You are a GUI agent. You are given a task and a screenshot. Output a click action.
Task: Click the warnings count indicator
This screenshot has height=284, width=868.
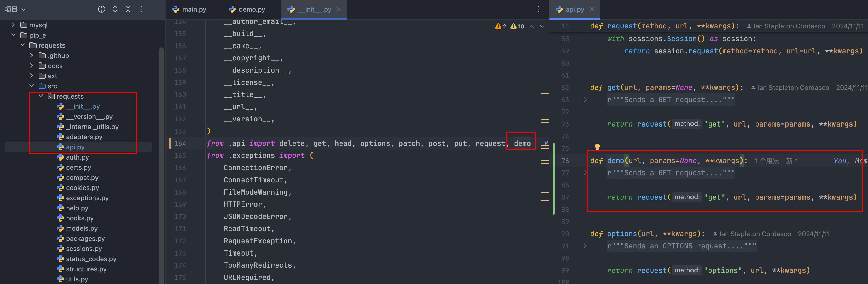pos(501,27)
